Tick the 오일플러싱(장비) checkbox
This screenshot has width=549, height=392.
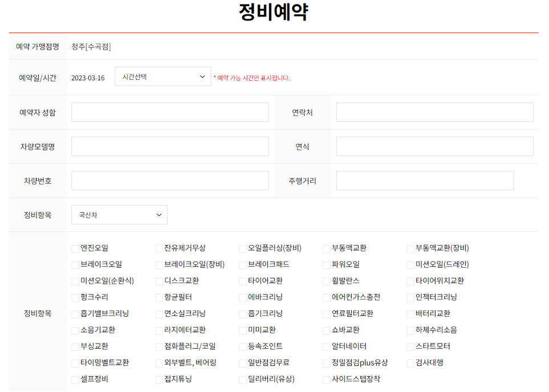pos(243,249)
